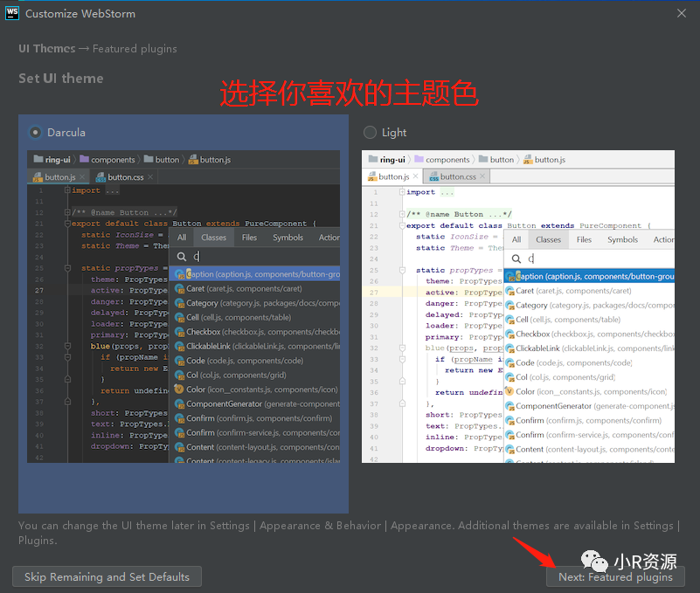Screen dimensions: 700x593
Task: Select All tab in Light preview search popup
Action: coord(516,239)
